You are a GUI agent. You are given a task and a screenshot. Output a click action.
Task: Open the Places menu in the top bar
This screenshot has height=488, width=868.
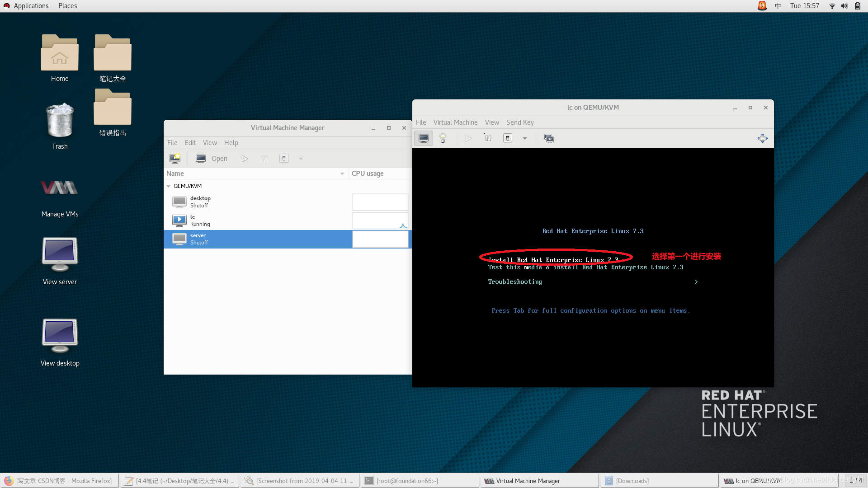pyautogui.click(x=67, y=6)
